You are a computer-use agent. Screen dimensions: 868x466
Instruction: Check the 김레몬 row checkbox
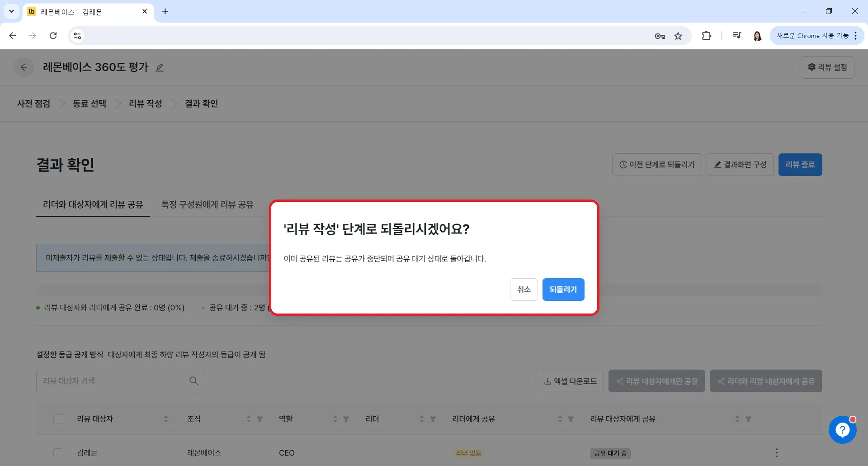[58, 453]
